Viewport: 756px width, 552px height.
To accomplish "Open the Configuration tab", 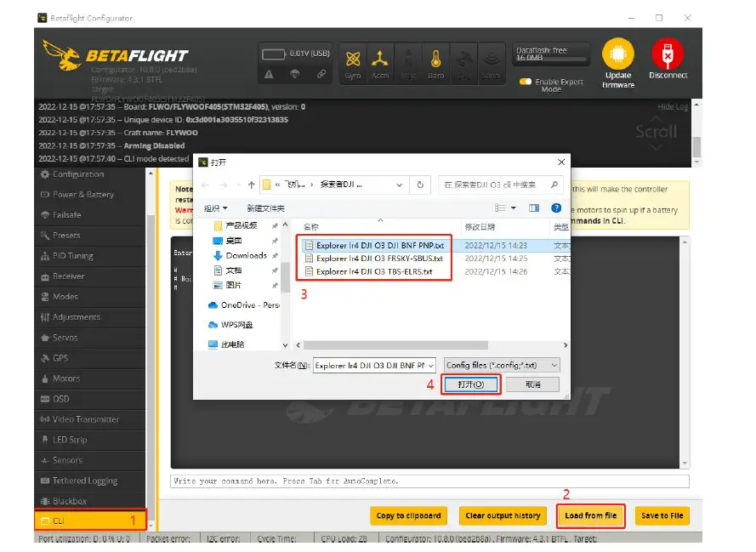I will click(89, 174).
